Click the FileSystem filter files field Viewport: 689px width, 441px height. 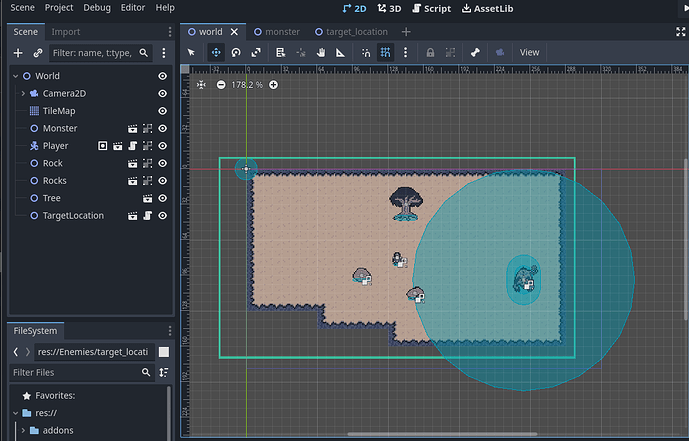coord(81,372)
